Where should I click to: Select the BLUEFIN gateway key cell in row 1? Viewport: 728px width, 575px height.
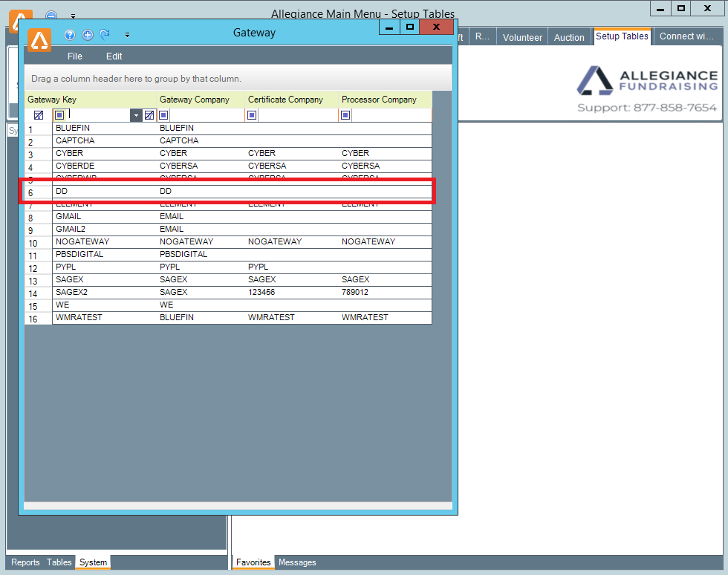105,129
